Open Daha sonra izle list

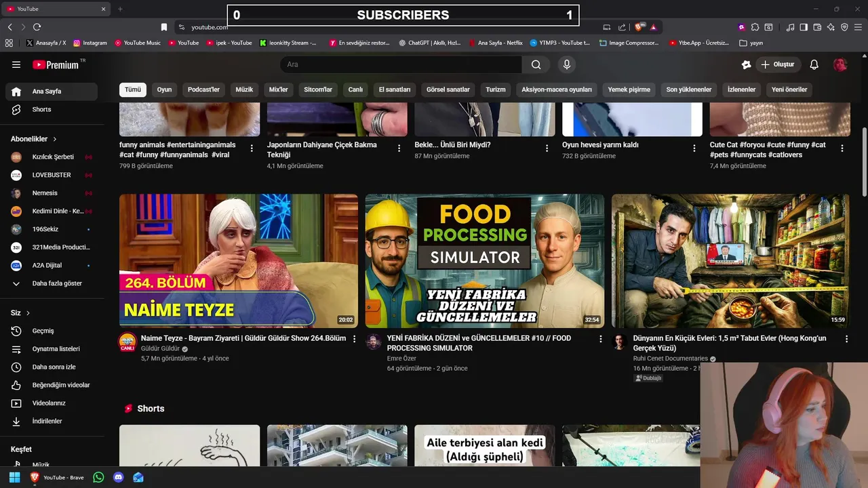click(x=52, y=367)
